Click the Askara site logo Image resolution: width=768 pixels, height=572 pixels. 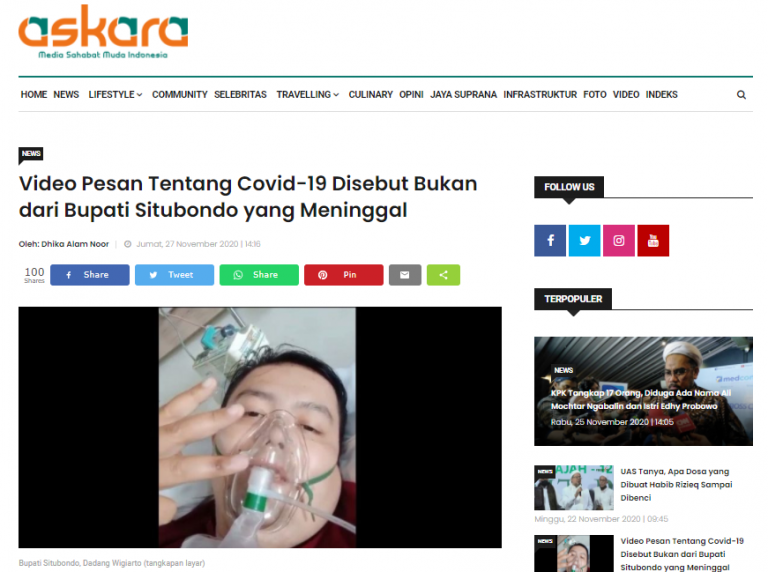[103, 32]
